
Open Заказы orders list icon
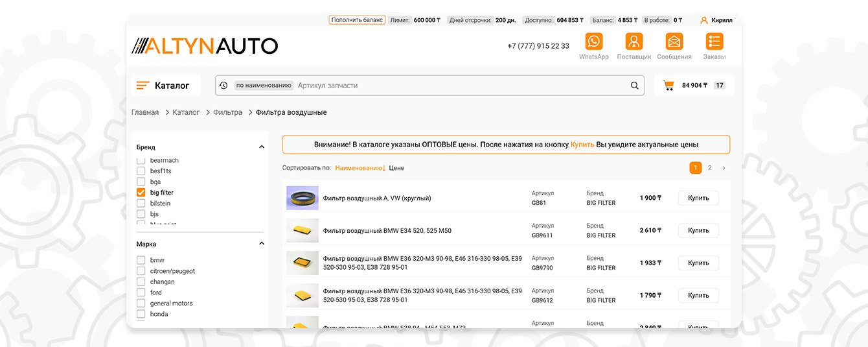coord(714,42)
